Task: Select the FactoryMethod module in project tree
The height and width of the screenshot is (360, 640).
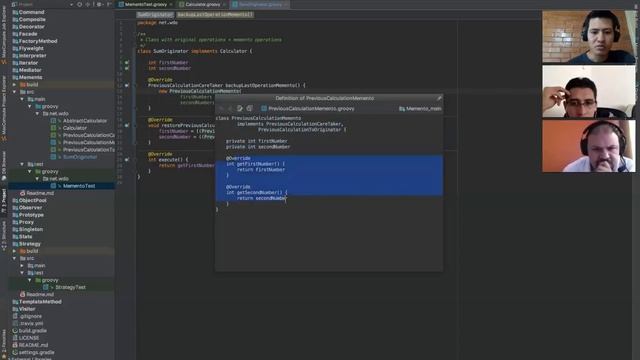Action: (38, 41)
